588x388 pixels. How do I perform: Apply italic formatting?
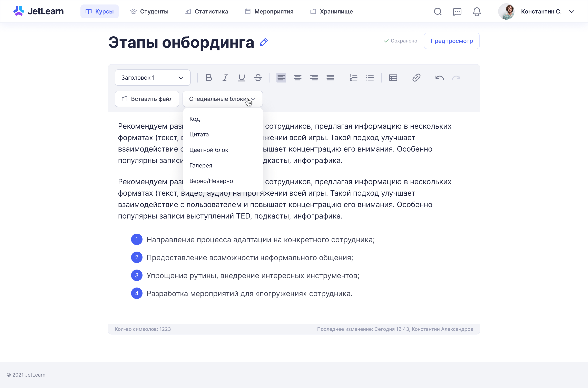tap(225, 78)
